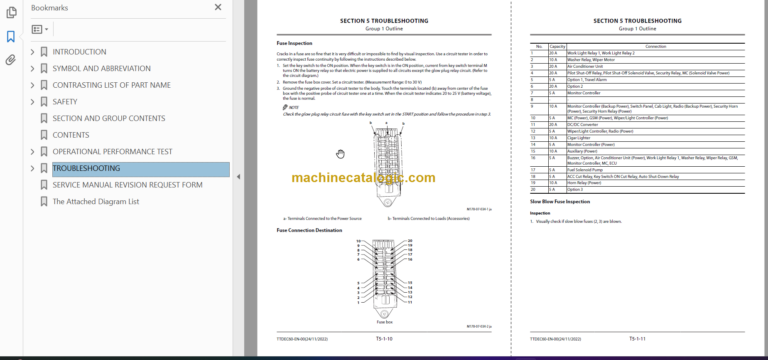Click bookmark icon beside The Attached Diagram List
The height and width of the screenshot is (360, 768).
tap(44, 202)
